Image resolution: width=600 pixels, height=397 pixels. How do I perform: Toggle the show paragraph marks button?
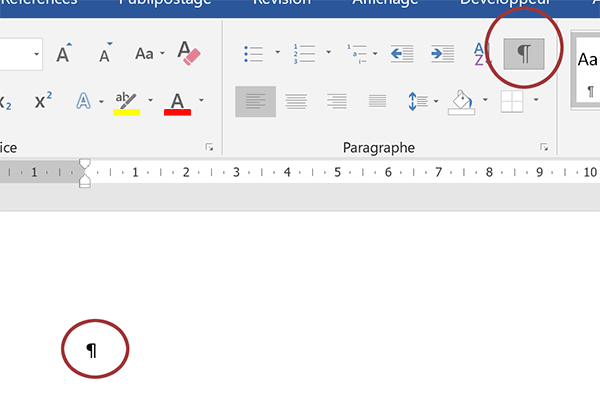click(524, 54)
